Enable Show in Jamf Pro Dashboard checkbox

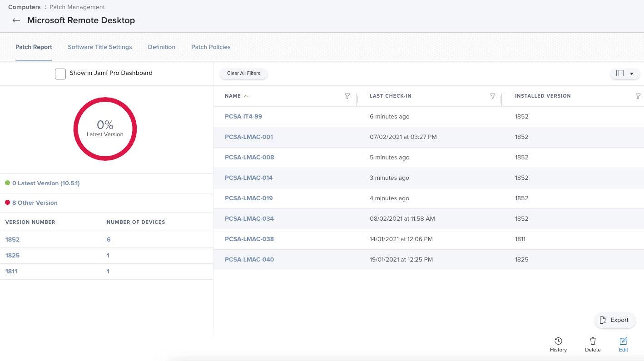[60, 74]
